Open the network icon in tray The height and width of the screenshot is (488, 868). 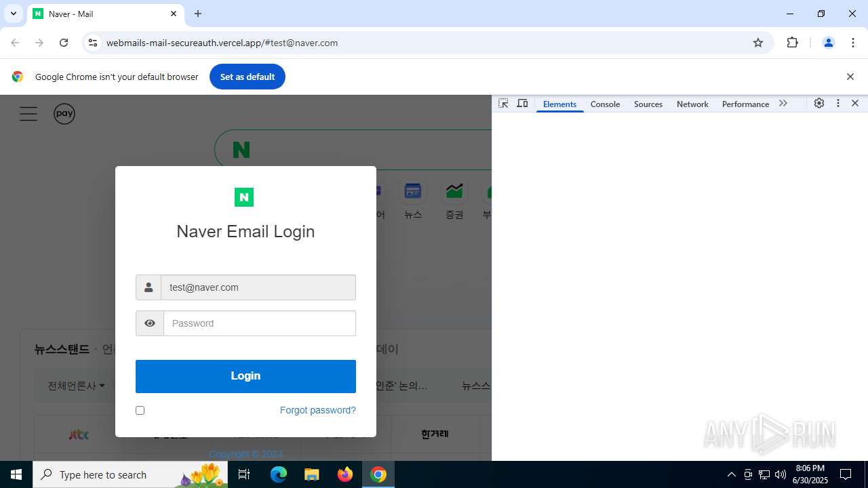[764, 474]
